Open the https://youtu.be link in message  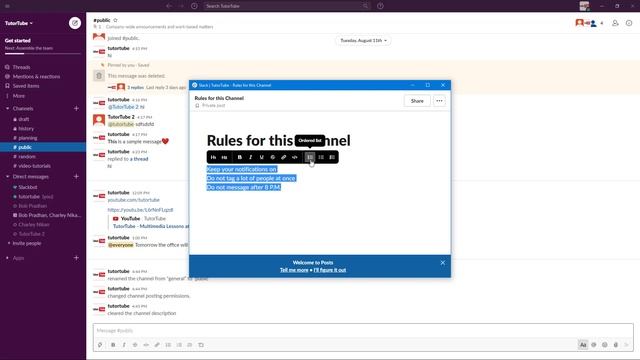(140, 210)
